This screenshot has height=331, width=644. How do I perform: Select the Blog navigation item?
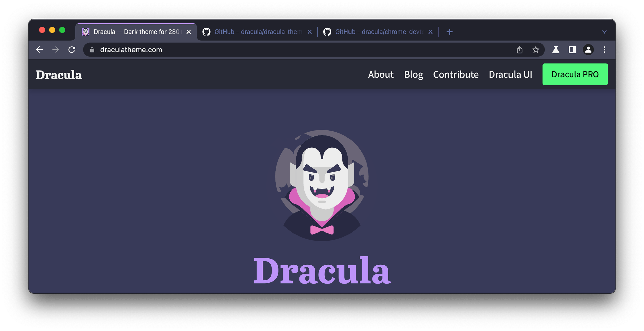point(413,74)
